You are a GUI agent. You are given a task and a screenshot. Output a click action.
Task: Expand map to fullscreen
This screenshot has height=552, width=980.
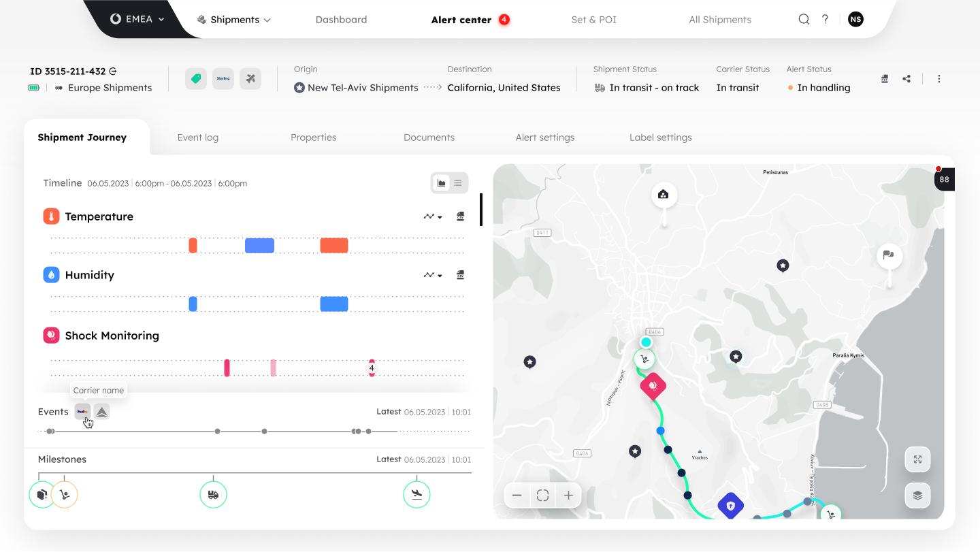(x=917, y=459)
